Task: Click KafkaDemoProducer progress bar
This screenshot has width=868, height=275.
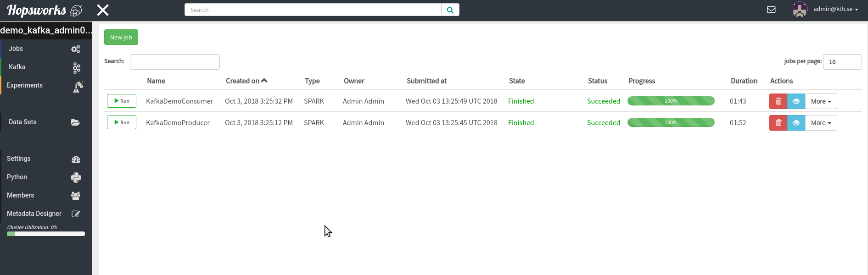Action: click(671, 122)
